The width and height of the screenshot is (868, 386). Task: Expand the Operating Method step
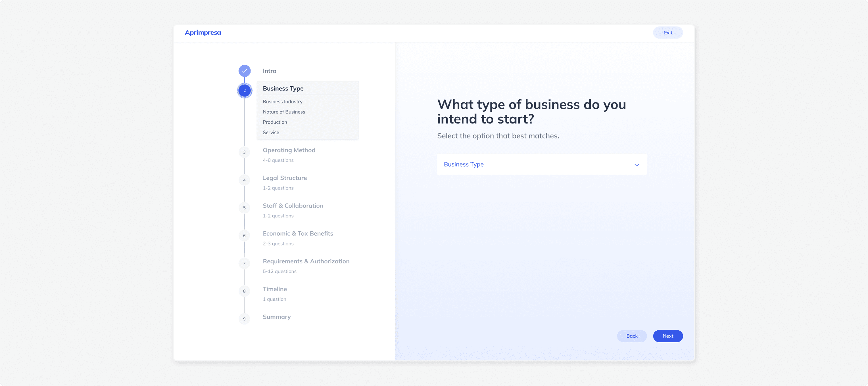(x=289, y=150)
